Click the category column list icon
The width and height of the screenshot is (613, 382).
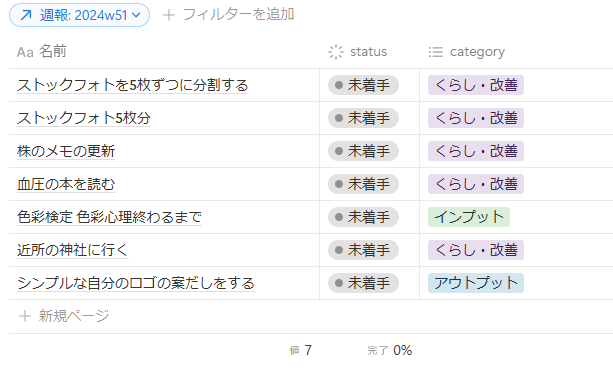pos(436,52)
